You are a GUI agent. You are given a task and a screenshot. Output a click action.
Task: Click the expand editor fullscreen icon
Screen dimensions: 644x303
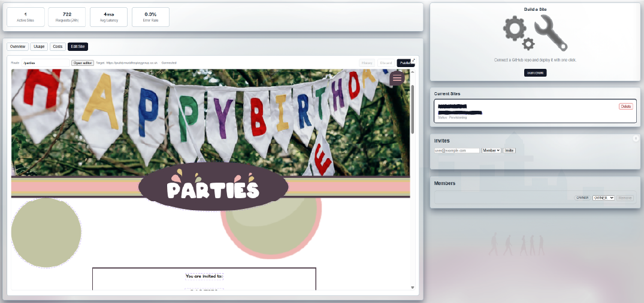[413, 60]
